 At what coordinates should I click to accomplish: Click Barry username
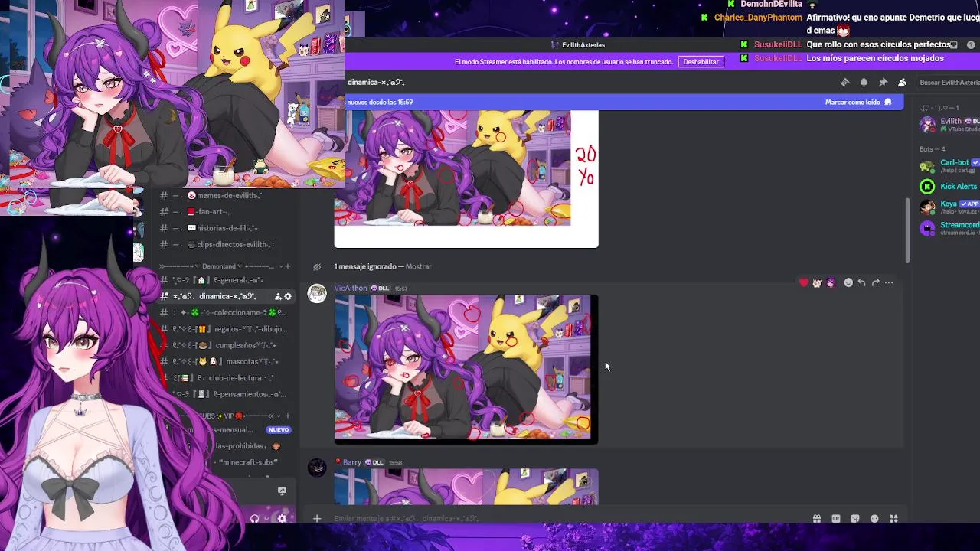tap(351, 462)
